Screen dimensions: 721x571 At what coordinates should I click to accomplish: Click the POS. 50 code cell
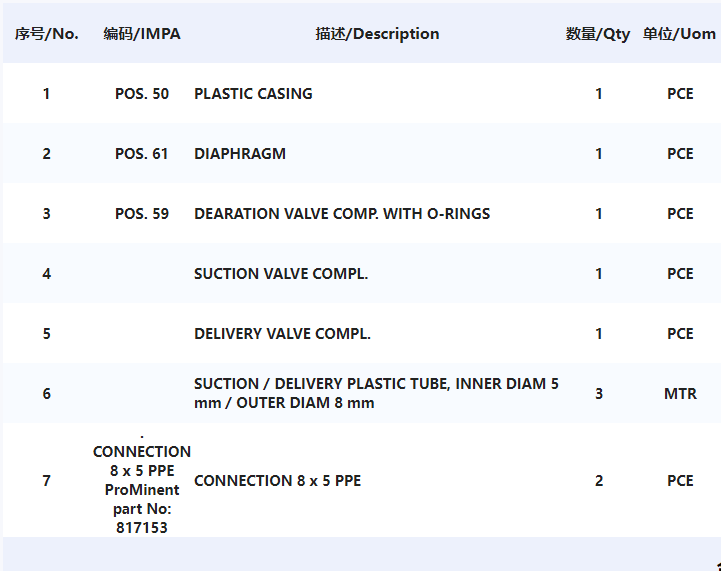(142, 94)
